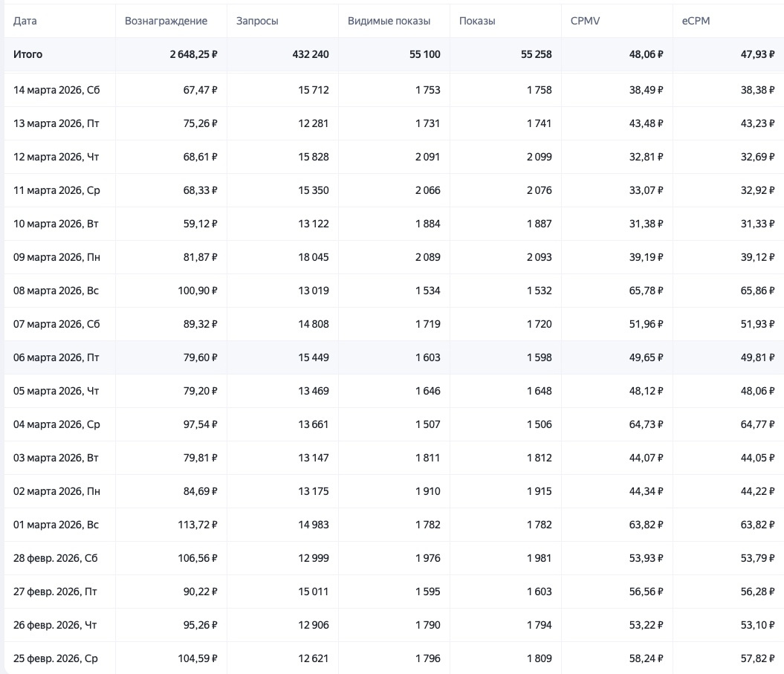Viewport: 784px width, 674px height.
Task: Select the 113,72 ₽ reward cell
Action: [195, 525]
